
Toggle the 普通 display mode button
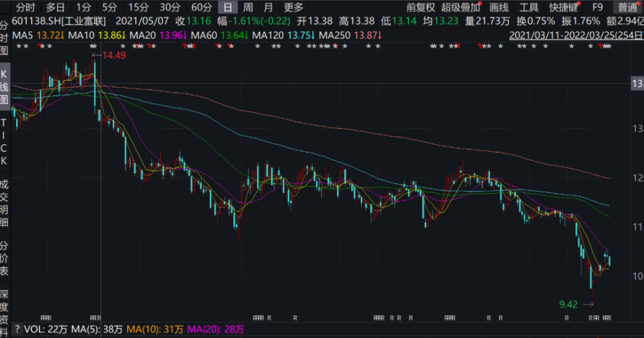(627, 7)
